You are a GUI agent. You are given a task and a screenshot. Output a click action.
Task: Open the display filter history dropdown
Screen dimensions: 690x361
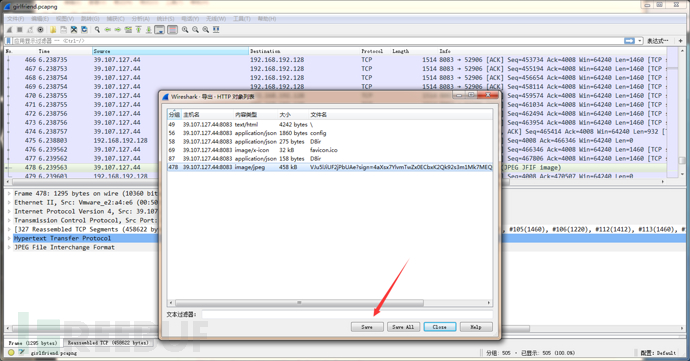click(639, 41)
